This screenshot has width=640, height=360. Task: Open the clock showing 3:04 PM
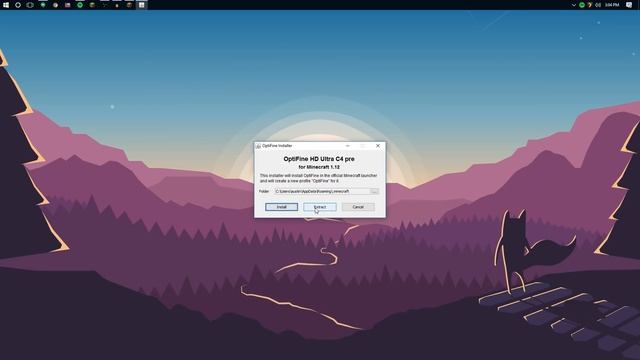coord(612,5)
